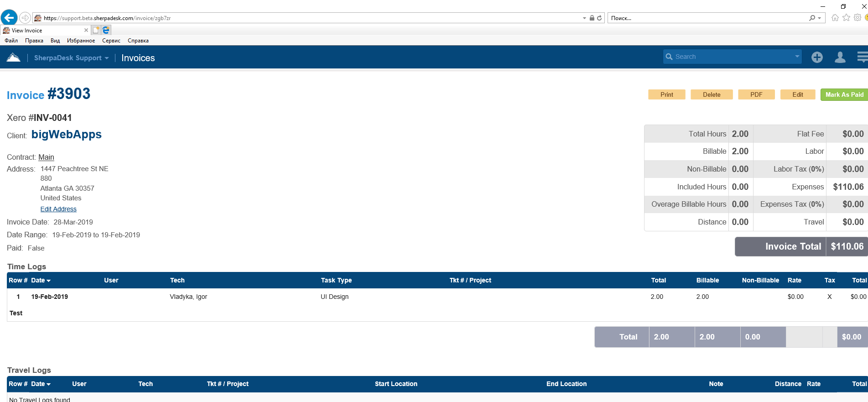Click the plus add-new icon in header
The image size is (868, 402).
coord(817,57)
